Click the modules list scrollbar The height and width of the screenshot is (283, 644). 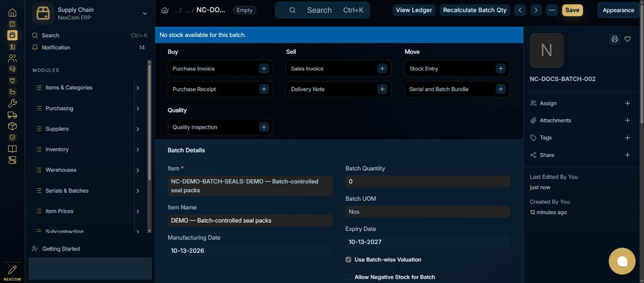tap(149, 122)
